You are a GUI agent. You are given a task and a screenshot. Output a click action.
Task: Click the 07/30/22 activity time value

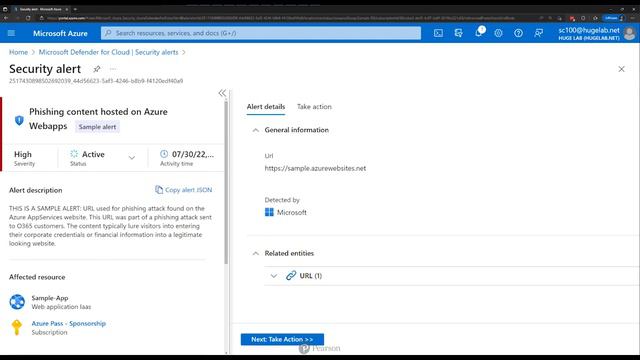[x=193, y=154]
